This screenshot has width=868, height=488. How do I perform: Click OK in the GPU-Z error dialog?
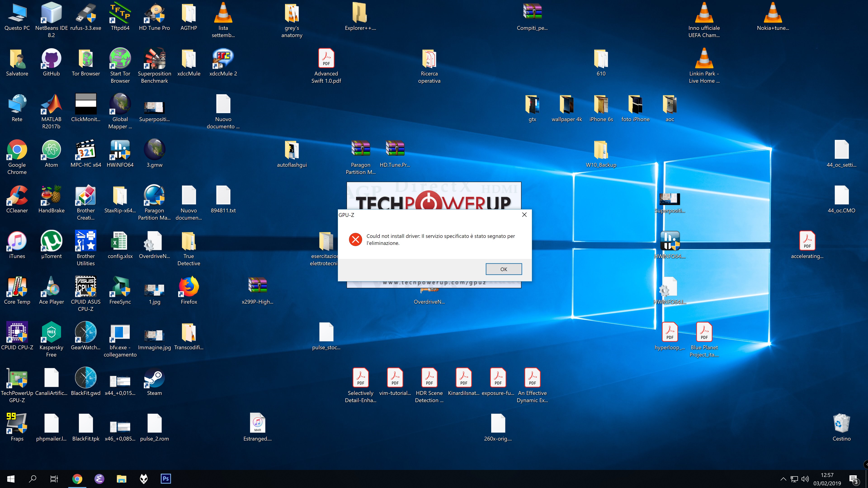(x=503, y=269)
